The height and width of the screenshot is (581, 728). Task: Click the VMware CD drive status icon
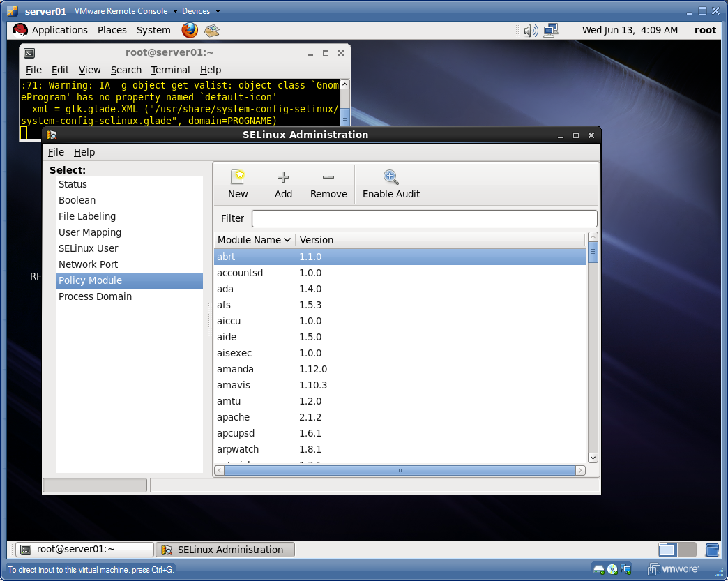612,569
